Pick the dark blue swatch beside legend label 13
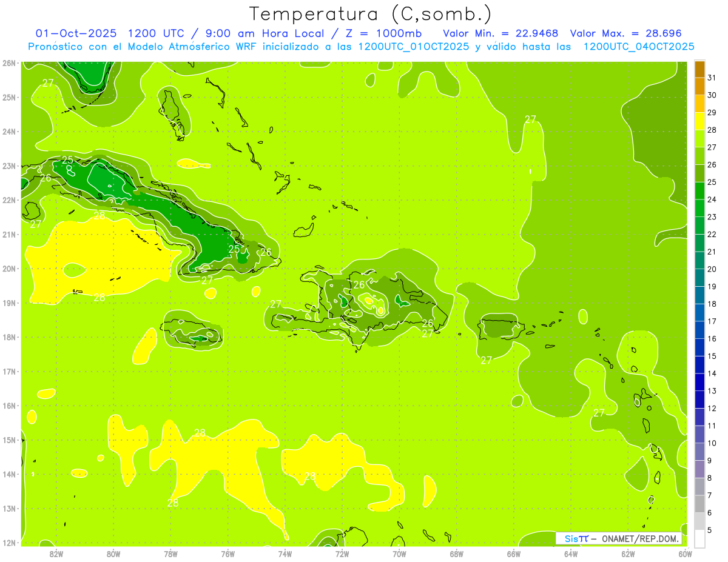 (x=699, y=382)
